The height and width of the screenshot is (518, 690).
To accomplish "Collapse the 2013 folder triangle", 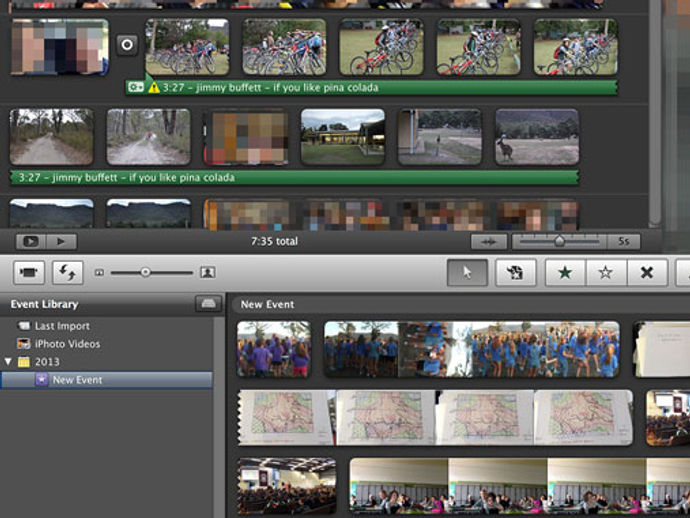I will pos(7,361).
